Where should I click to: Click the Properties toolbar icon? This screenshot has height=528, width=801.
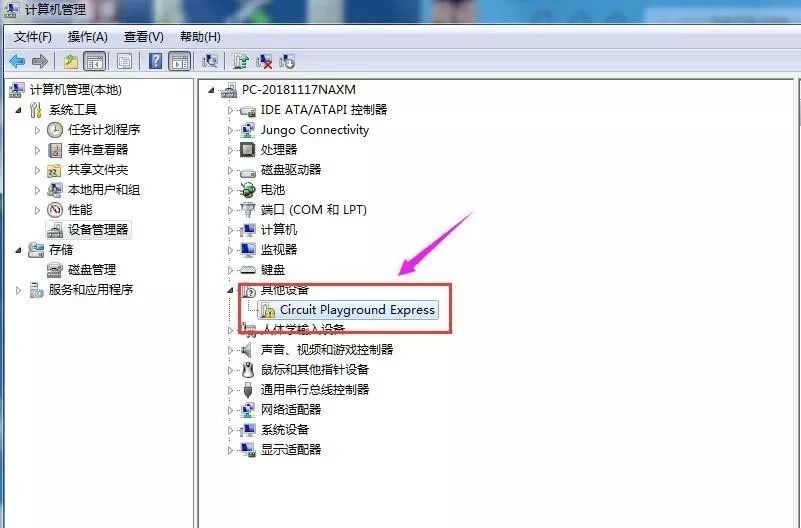[x=124, y=62]
